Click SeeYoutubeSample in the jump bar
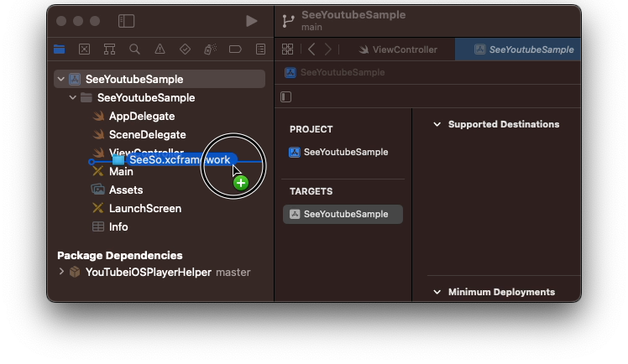Image resolution: width=628 pixels, height=364 pixels. [335, 72]
